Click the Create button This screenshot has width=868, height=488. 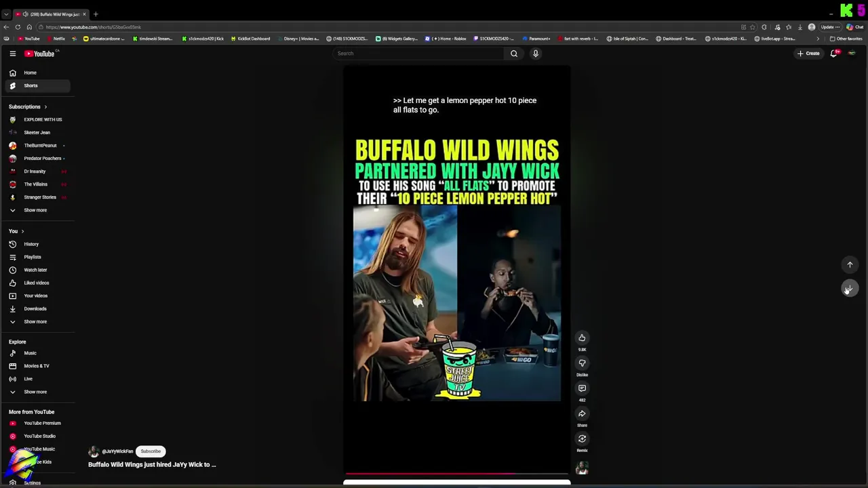pos(808,54)
